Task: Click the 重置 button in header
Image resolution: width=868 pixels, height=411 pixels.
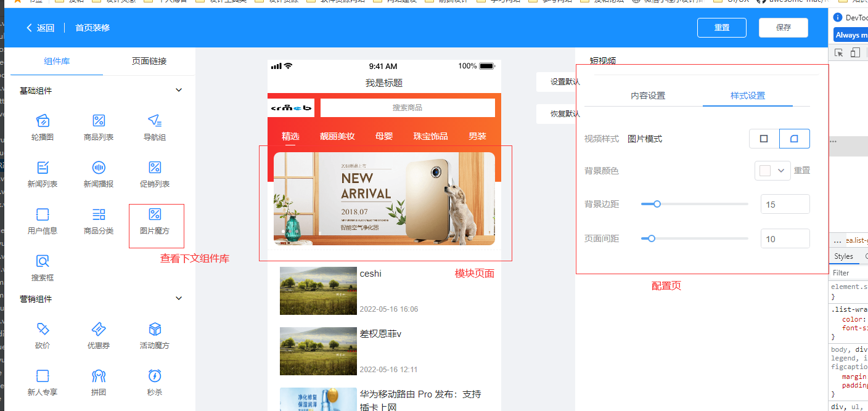Action: point(722,28)
